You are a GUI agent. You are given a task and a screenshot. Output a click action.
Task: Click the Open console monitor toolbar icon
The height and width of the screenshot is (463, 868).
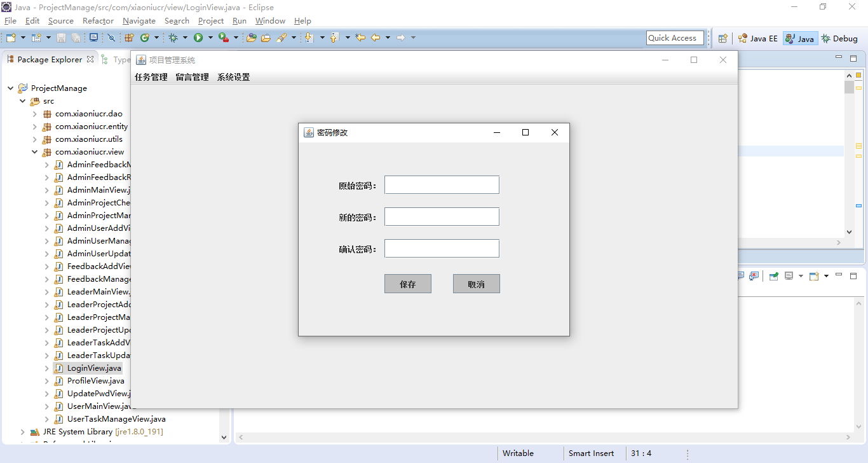pyautogui.click(x=93, y=38)
